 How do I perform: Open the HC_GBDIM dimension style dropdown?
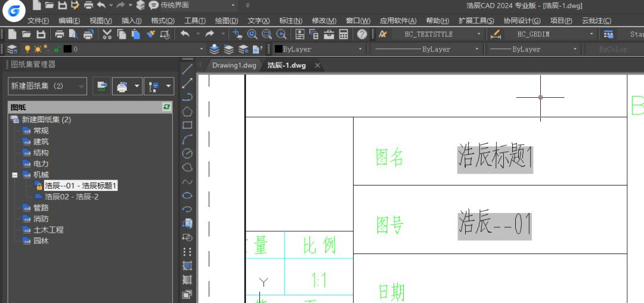(550, 34)
